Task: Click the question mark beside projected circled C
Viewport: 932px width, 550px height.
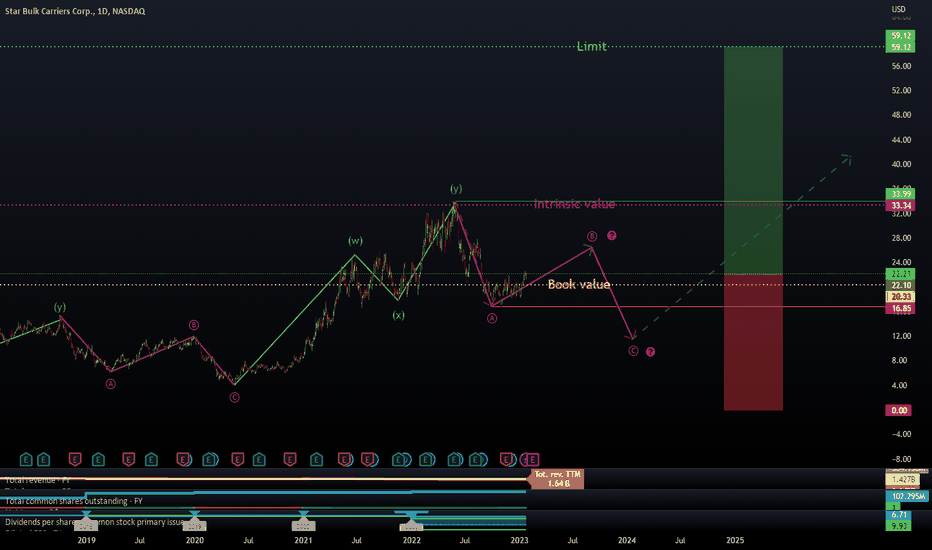Action: coord(650,352)
